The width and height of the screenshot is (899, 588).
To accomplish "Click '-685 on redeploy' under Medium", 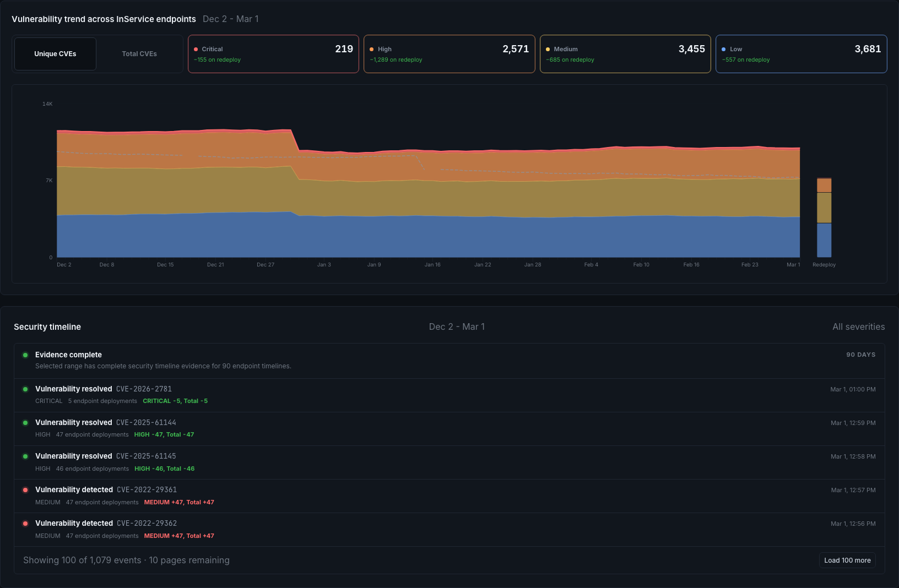I will [570, 60].
